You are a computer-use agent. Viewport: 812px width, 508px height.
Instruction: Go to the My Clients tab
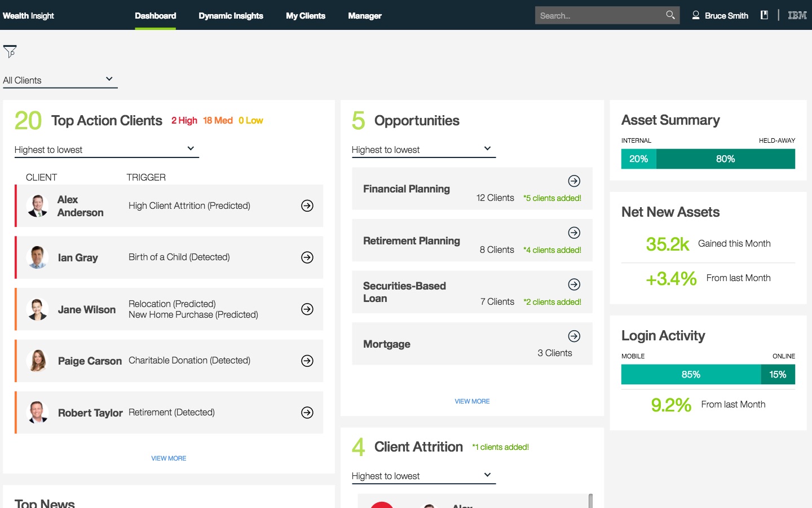(306, 15)
